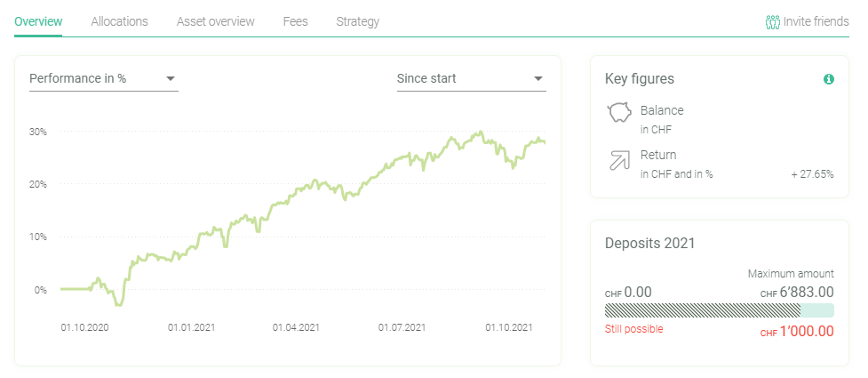Click the Key figures heading
Image resolution: width=868 pixels, height=378 pixels.
pos(639,79)
